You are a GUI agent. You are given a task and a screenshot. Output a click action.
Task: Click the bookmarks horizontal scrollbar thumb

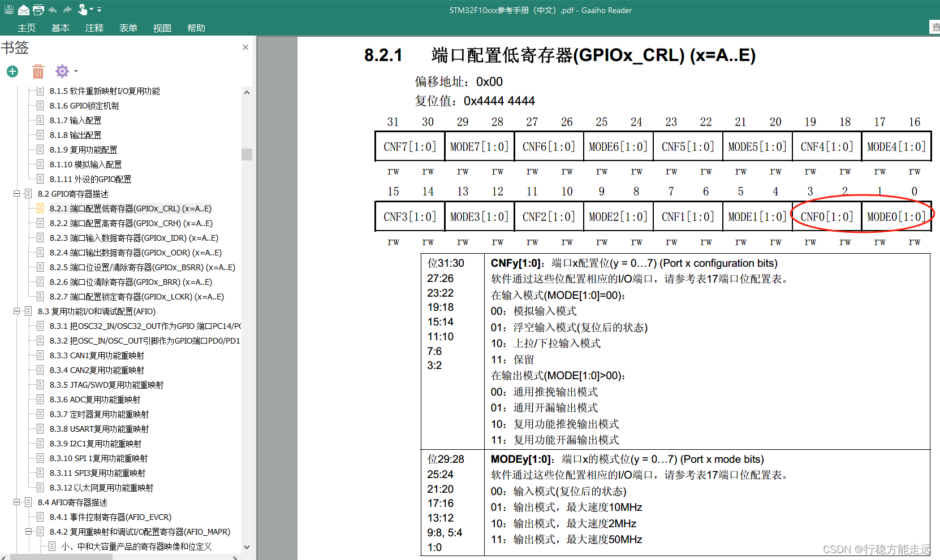(61, 557)
